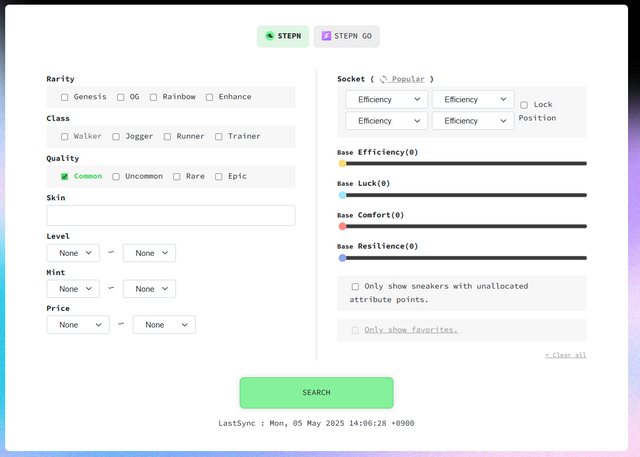Switch to the STEPN tab
The height and width of the screenshot is (457, 640).
(x=283, y=36)
